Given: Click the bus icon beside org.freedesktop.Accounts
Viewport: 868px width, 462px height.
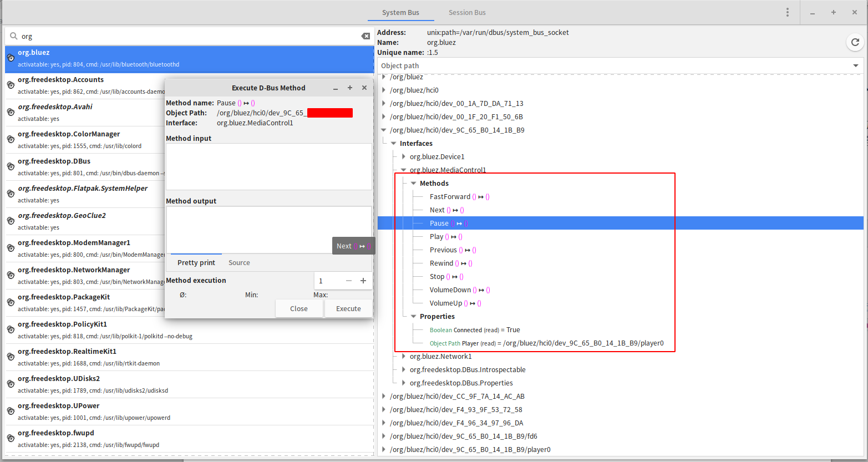Looking at the screenshot, I should click(11, 85).
